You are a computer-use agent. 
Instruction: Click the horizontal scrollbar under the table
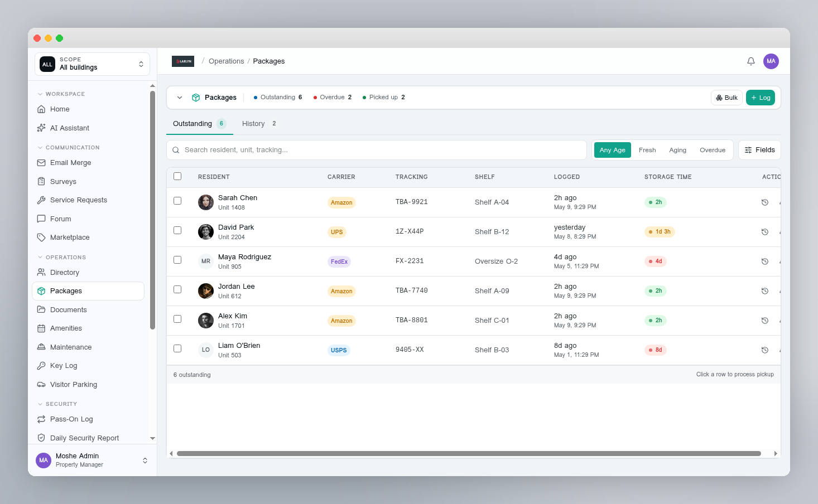pos(469,454)
